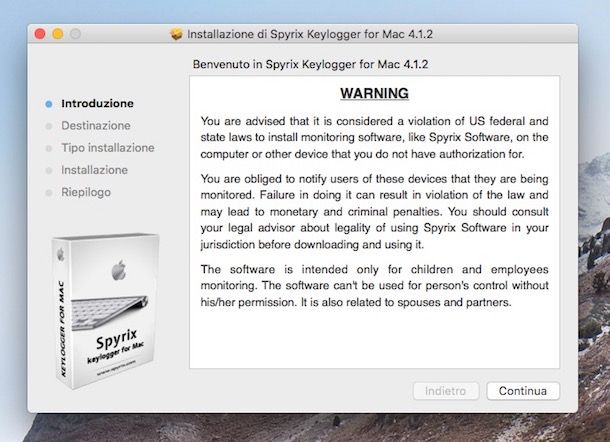Click the blue bullet beside Introduzione
This screenshot has width=610, height=442.
pyautogui.click(x=49, y=104)
